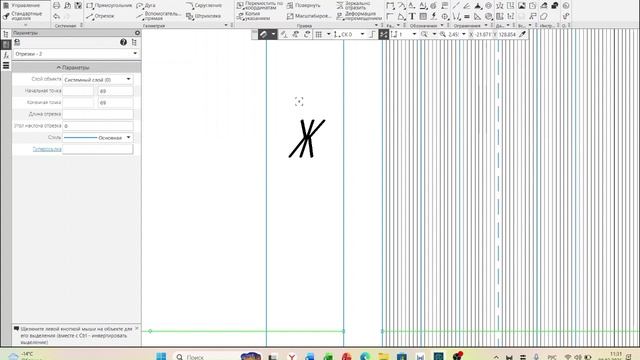
Task: Expand the Геометрия group dropdown arrow
Action: click(x=226, y=25)
